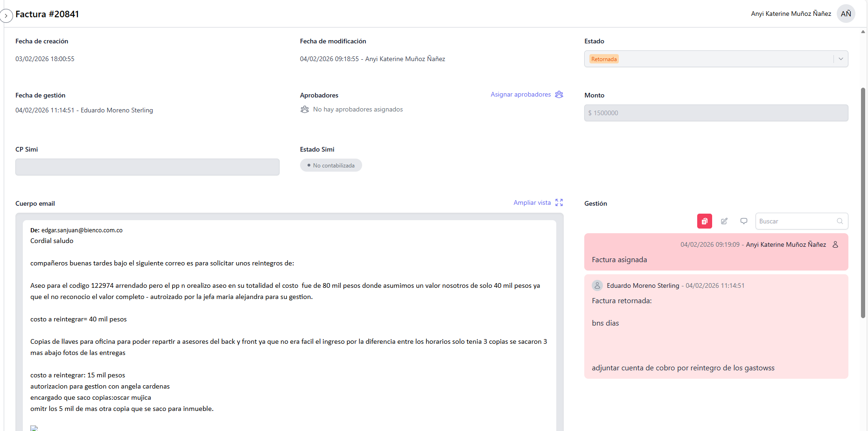The image size is (868, 431).
Task: Open the Estado dropdown arrow
Action: pos(840,59)
